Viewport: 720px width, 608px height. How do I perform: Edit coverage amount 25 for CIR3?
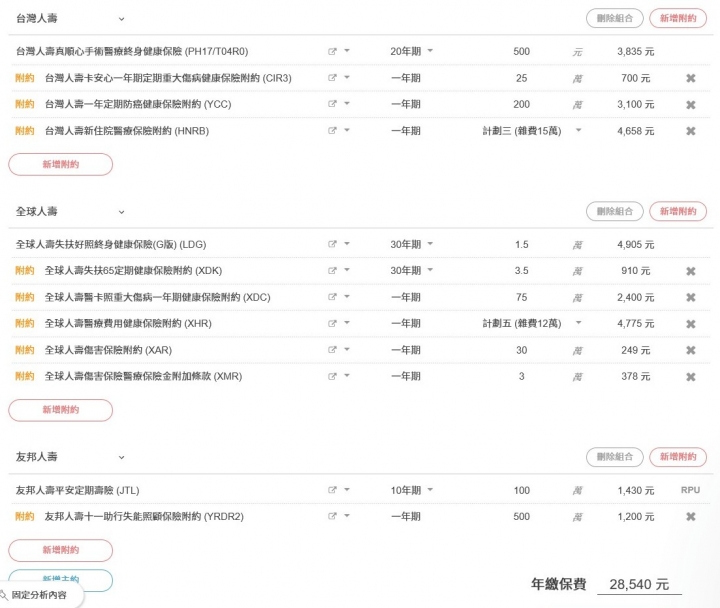[521, 78]
